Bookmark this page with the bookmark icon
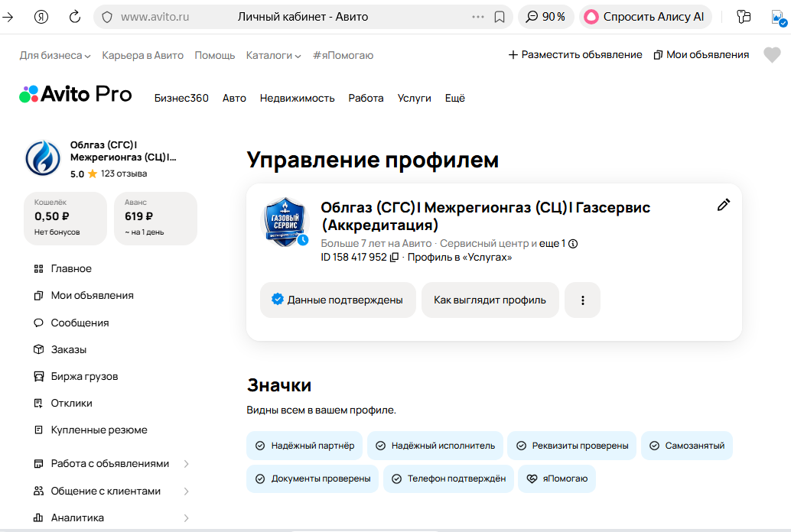 [x=500, y=17]
